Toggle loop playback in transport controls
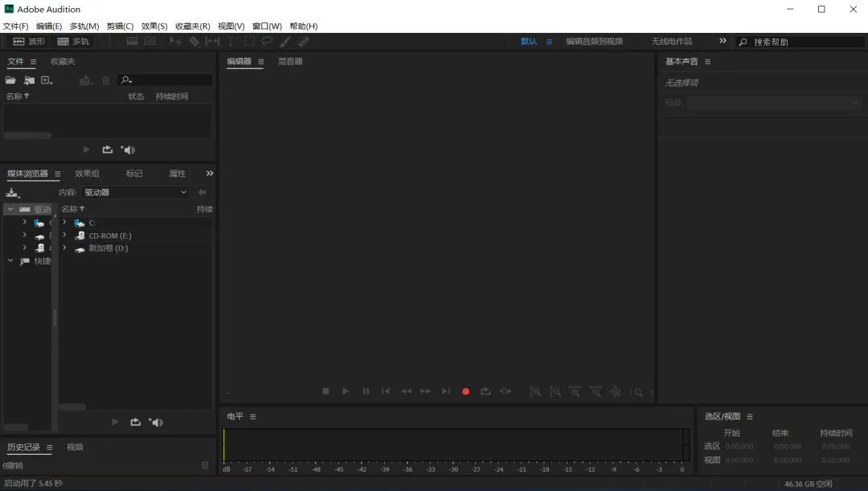Image resolution: width=868 pixels, height=491 pixels. [485, 391]
